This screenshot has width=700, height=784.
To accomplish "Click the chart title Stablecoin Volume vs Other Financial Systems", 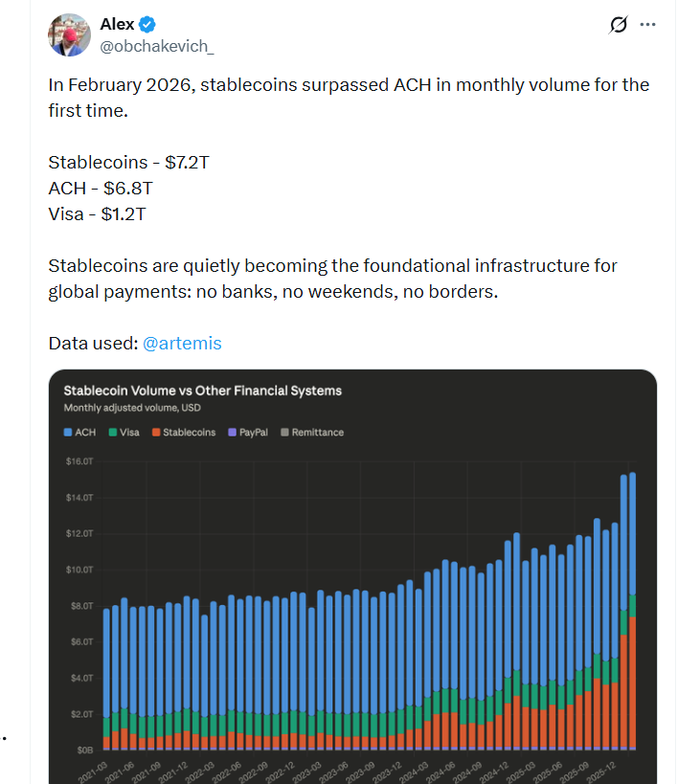I will click(203, 391).
